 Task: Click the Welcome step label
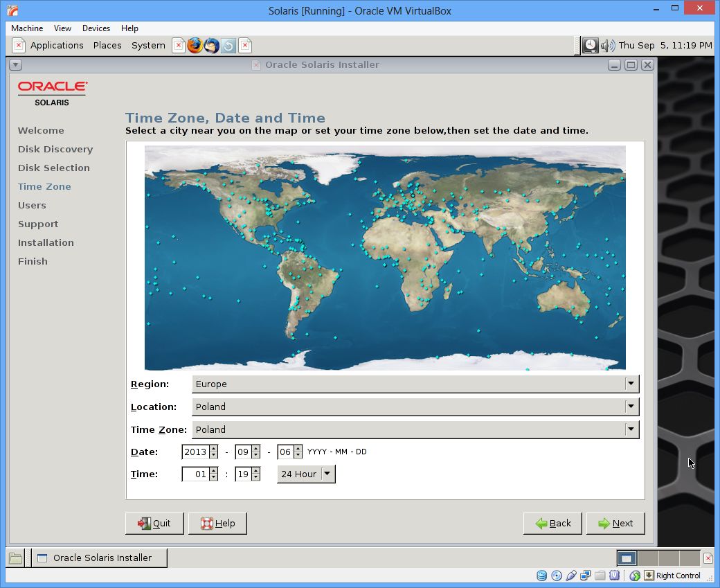41,130
